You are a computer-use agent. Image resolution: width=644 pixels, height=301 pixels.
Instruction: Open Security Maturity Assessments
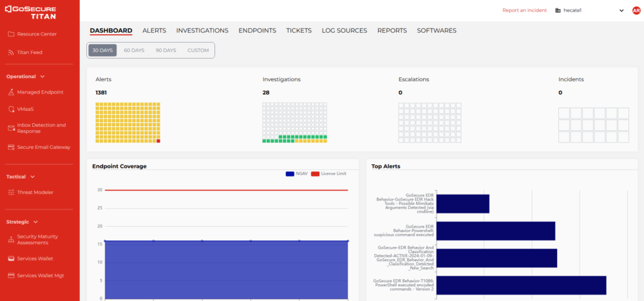(38, 240)
